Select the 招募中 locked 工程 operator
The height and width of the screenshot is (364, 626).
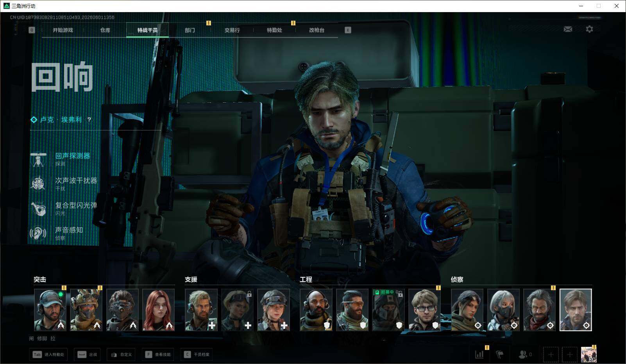388,310
